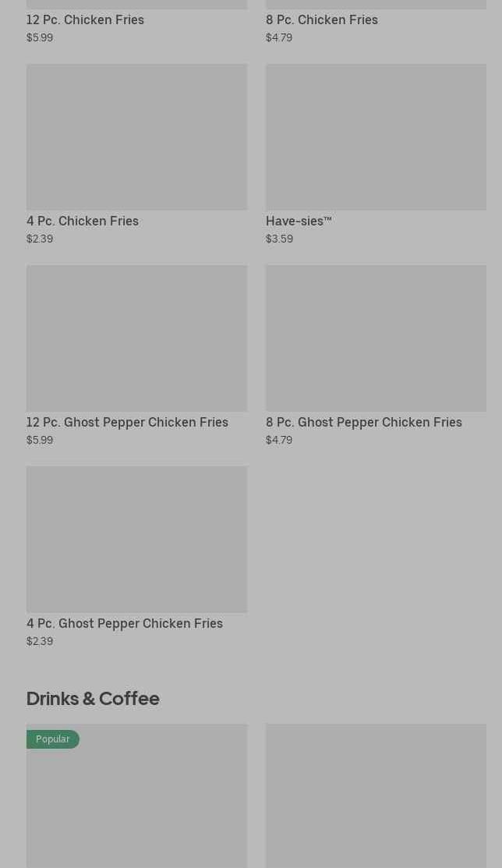Click the Have-sies product image
Viewport: 502px width, 868px height.
[x=376, y=136]
